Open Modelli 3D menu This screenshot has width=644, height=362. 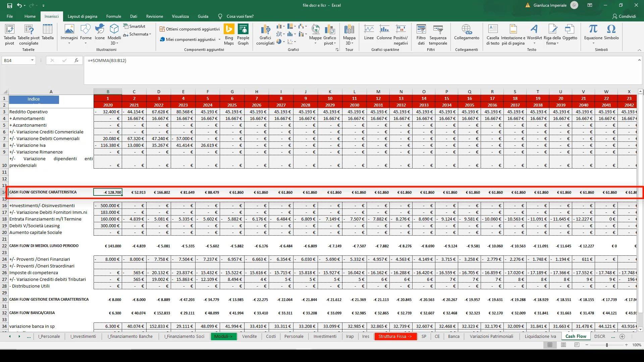pos(114,35)
